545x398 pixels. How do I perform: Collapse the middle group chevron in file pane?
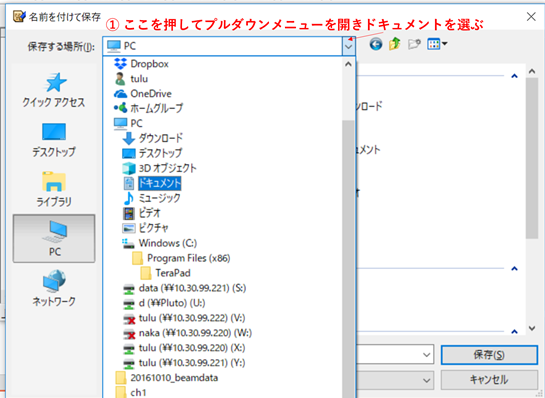(x=515, y=268)
